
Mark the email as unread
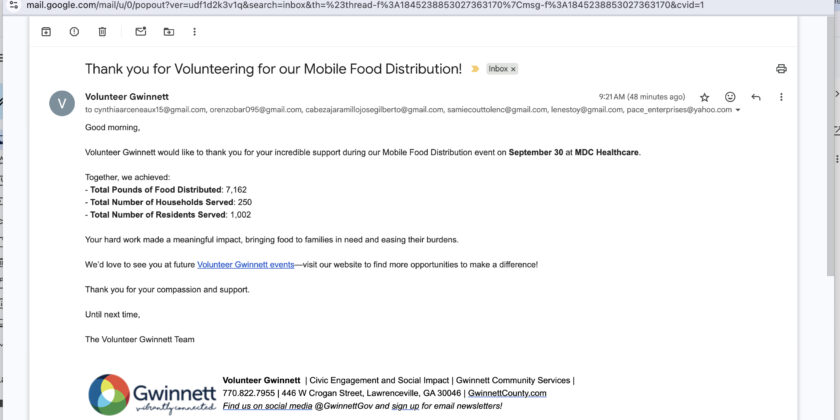[140, 32]
